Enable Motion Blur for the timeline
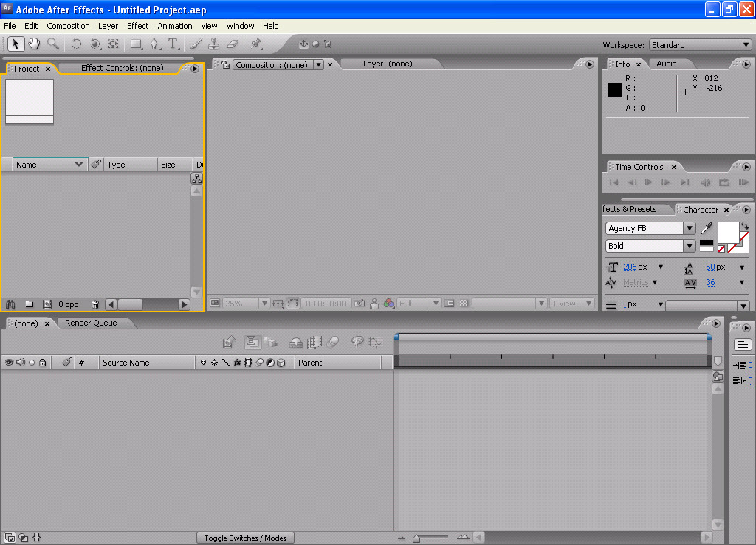Image resolution: width=756 pixels, height=545 pixels. pos(333,342)
